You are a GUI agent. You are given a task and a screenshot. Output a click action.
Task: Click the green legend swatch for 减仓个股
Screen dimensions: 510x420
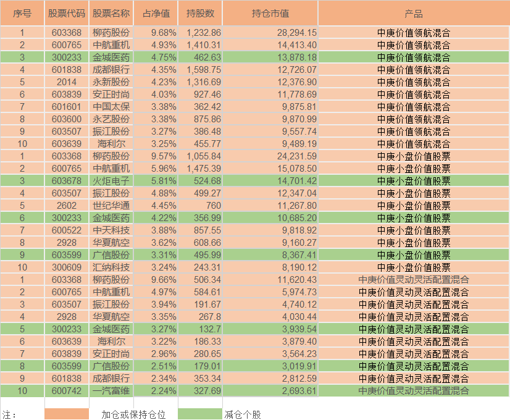[x=200, y=414]
